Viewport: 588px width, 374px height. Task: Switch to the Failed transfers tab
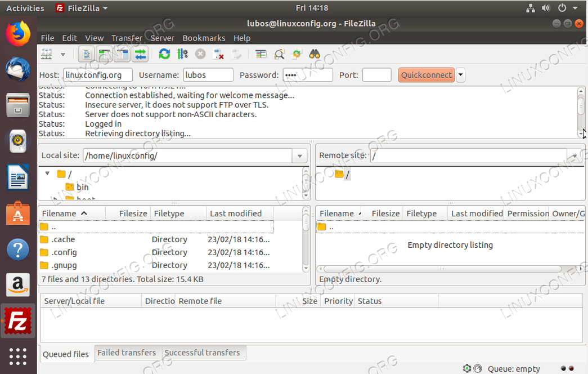pyautogui.click(x=127, y=352)
